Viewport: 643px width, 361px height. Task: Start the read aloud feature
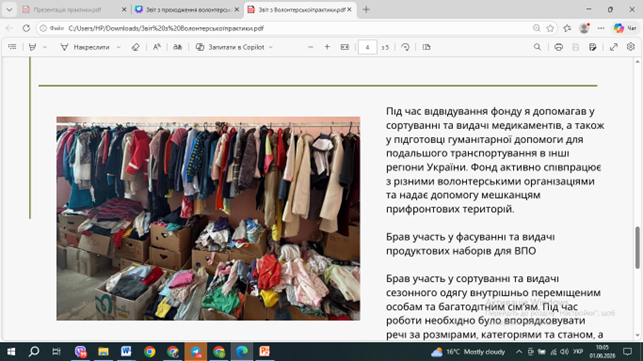coord(178,47)
